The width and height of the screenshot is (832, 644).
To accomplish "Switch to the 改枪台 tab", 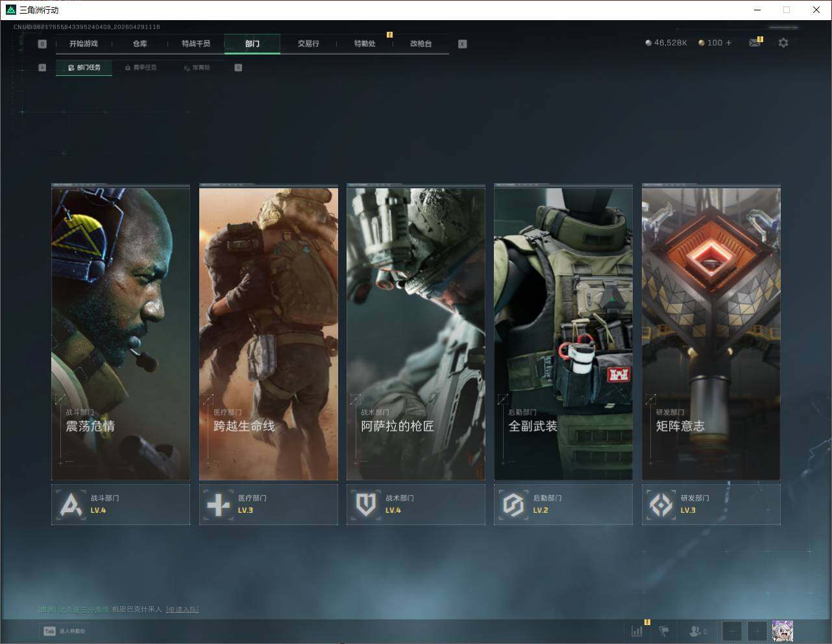I will pos(421,43).
